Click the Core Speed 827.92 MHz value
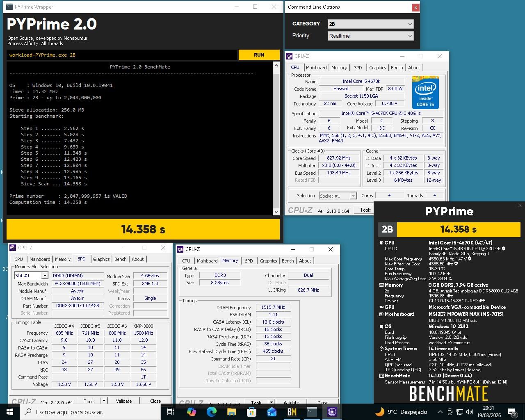This screenshot has height=420, width=525. coord(339,158)
